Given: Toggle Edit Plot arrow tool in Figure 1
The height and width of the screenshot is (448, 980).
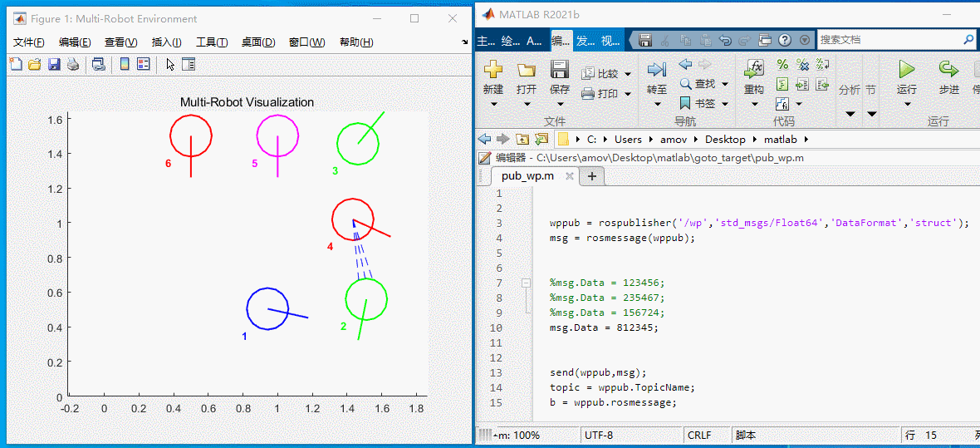Looking at the screenshot, I should [x=170, y=64].
